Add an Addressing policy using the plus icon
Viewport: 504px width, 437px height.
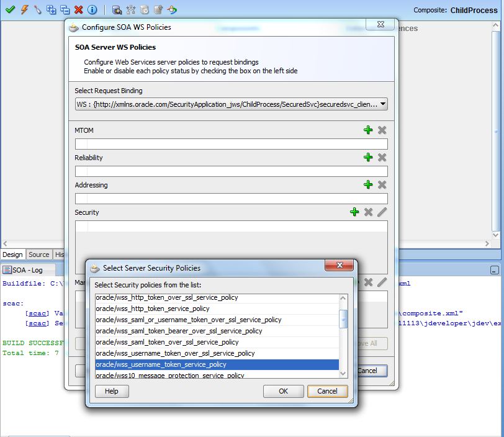(368, 184)
